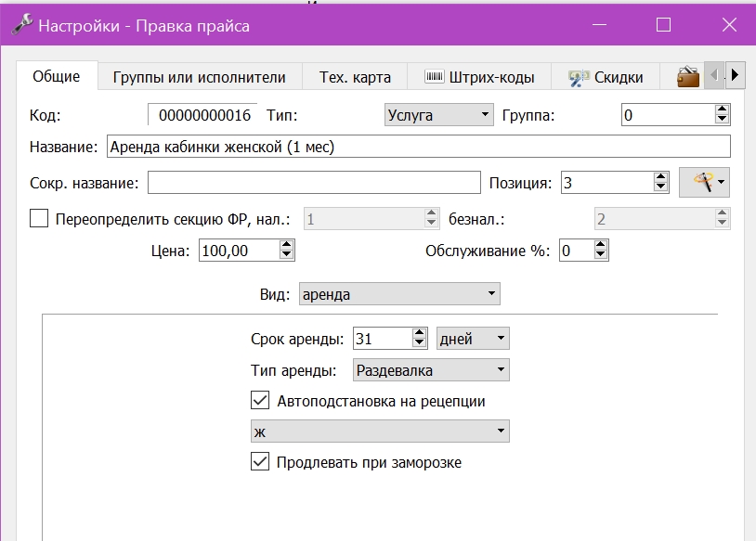Open the Скидки tab
This screenshot has width=756, height=541.
(606, 77)
